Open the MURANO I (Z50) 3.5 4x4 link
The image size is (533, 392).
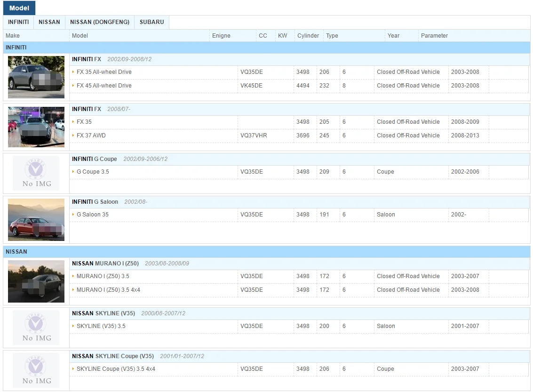point(108,290)
